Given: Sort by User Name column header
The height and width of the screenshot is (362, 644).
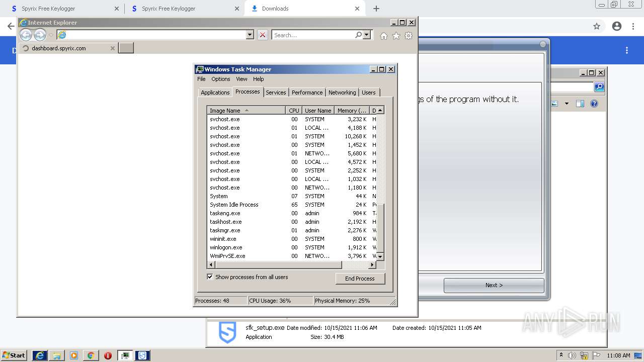Looking at the screenshot, I should point(318,111).
